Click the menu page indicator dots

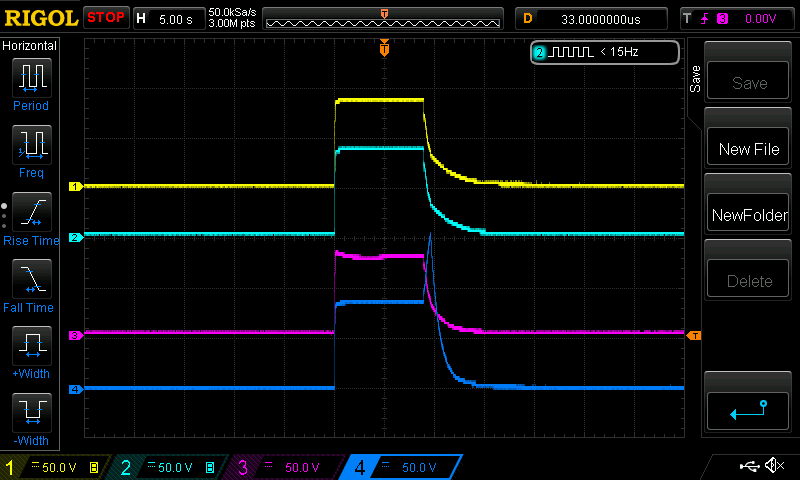[4, 216]
